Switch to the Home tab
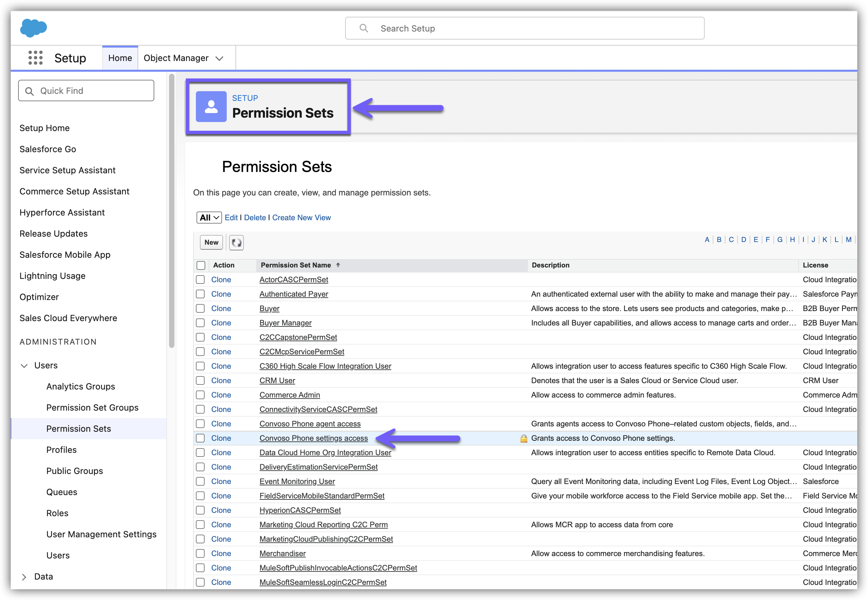868x600 pixels. pos(120,58)
